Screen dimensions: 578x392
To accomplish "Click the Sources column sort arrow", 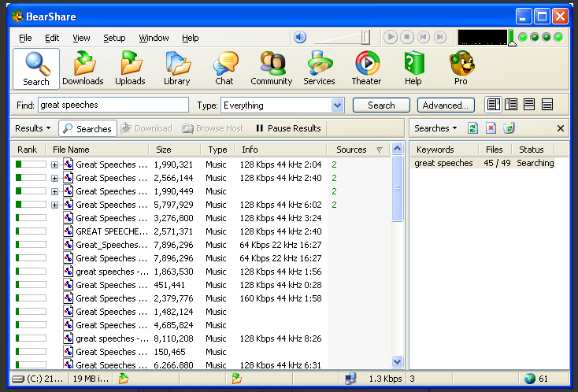I will (380, 150).
